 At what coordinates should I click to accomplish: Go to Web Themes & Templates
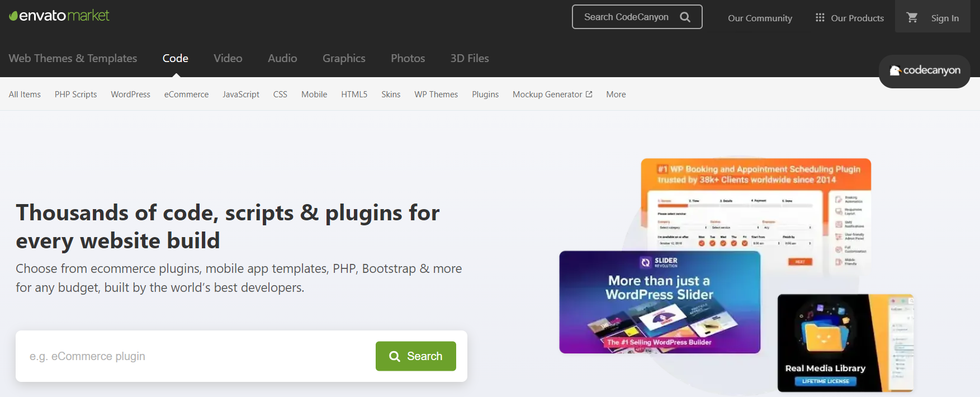click(73, 58)
